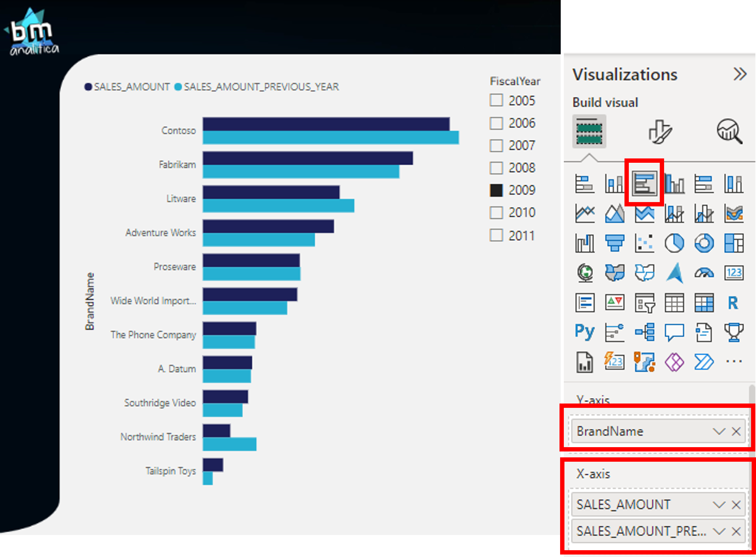Remove BrandName from the Y-axis
The width and height of the screenshot is (756, 557).
tap(736, 431)
